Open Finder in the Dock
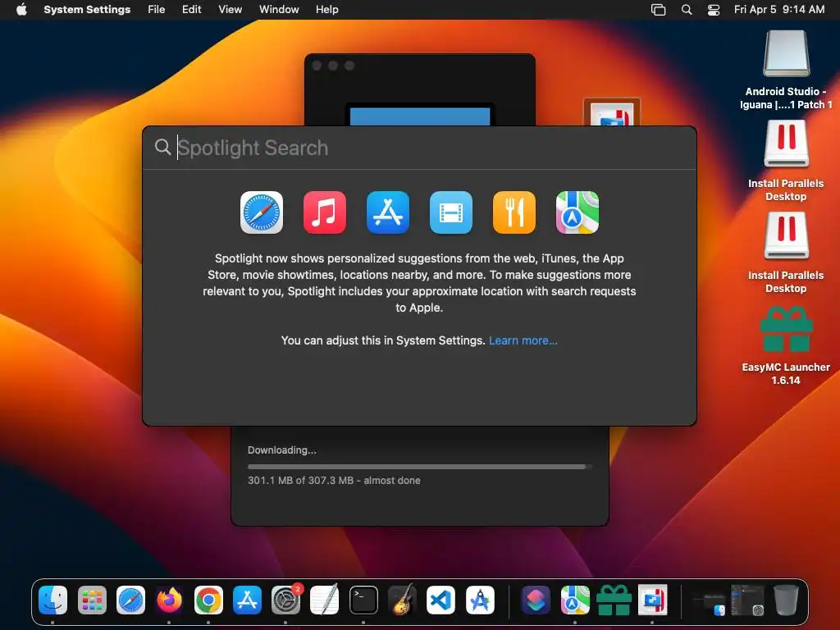 [52, 600]
